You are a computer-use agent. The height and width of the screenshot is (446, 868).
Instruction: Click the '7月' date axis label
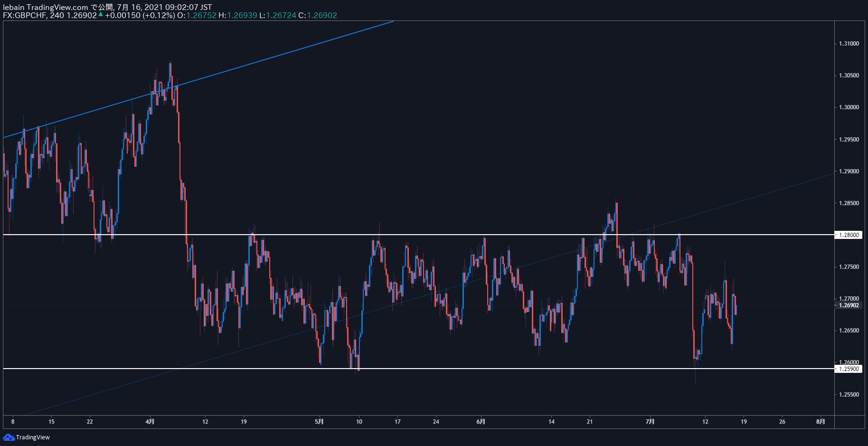coord(651,421)
